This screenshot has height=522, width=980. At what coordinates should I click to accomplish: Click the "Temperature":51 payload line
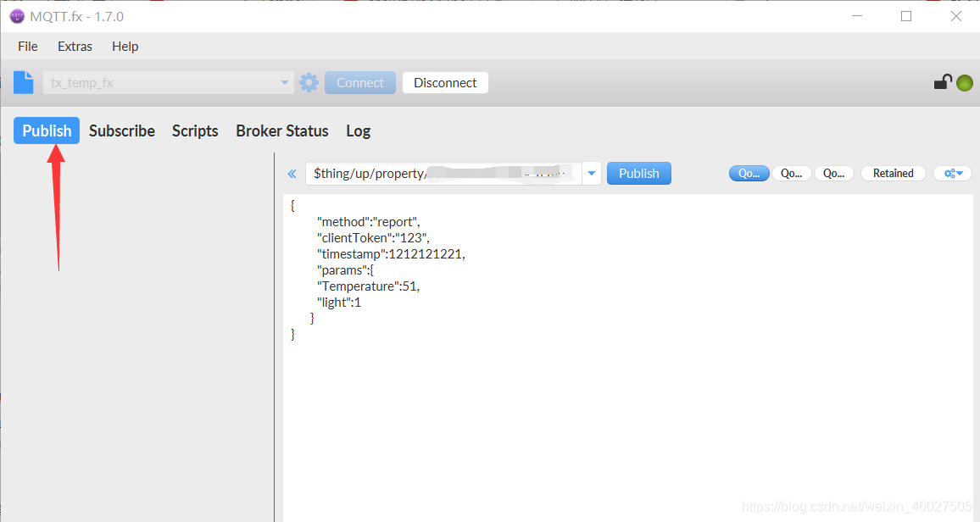368,286
